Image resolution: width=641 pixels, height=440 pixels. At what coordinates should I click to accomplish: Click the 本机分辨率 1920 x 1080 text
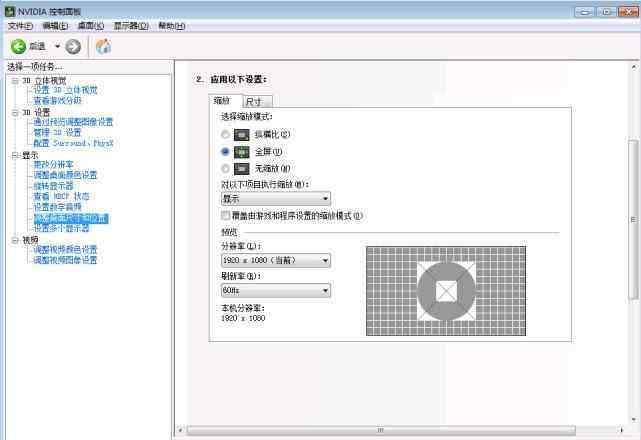[243, 313]
